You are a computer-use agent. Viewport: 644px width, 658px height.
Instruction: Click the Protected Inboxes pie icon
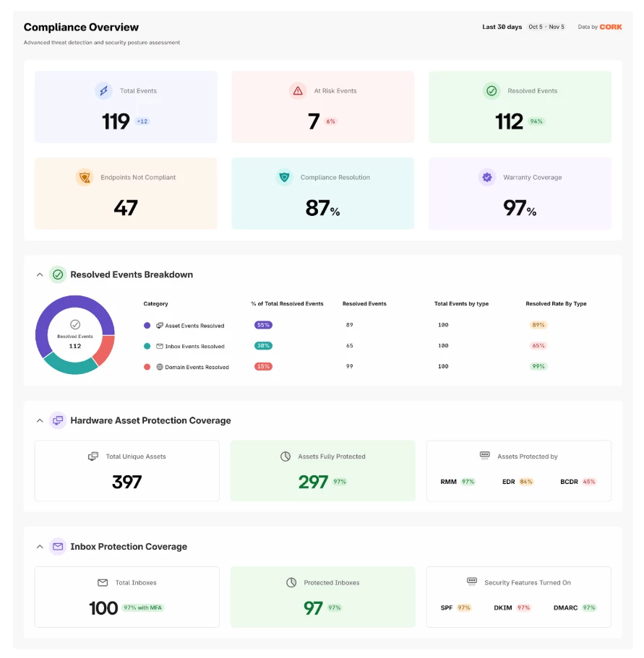(x=291, y=582)
